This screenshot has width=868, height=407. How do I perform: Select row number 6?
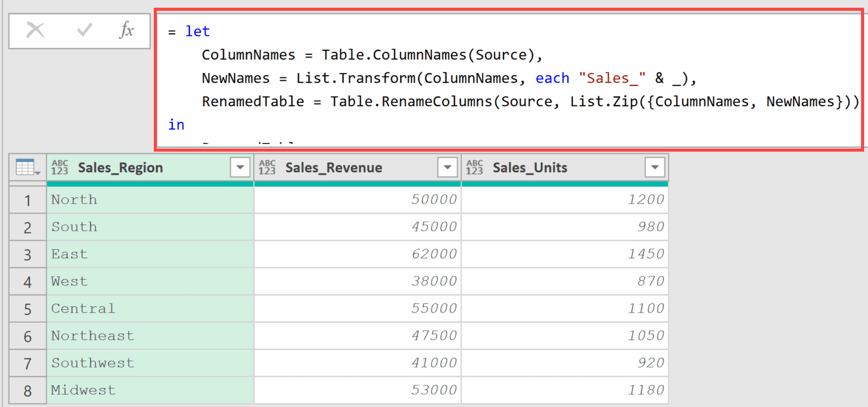(x=28, y=336)
